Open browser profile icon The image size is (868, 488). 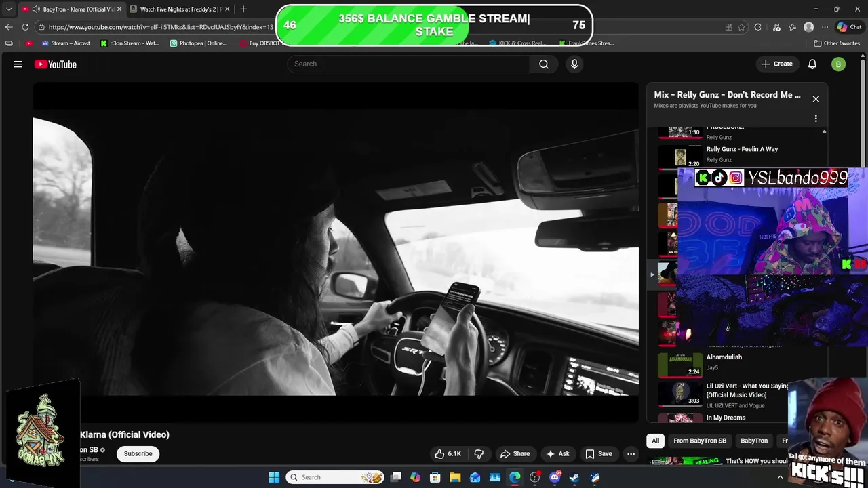(808, 27)
